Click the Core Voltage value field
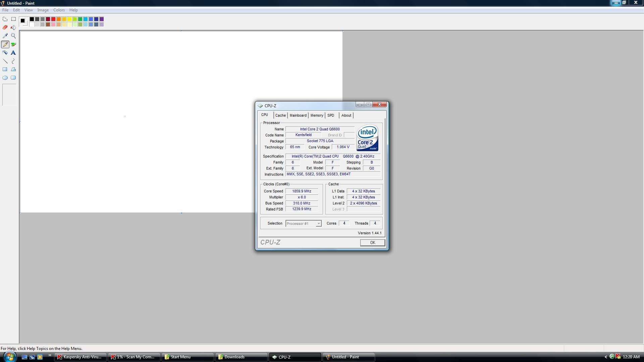 coord(343,147)
